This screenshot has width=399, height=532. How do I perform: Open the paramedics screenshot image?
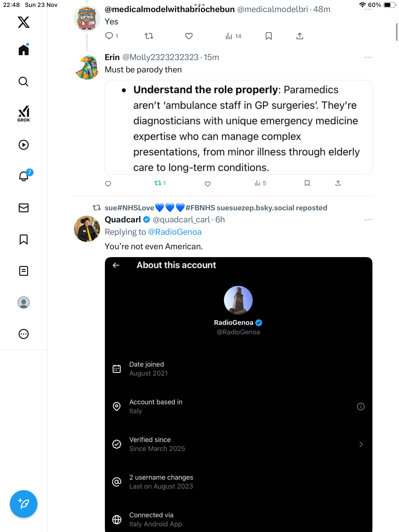[x=238, y=127]
